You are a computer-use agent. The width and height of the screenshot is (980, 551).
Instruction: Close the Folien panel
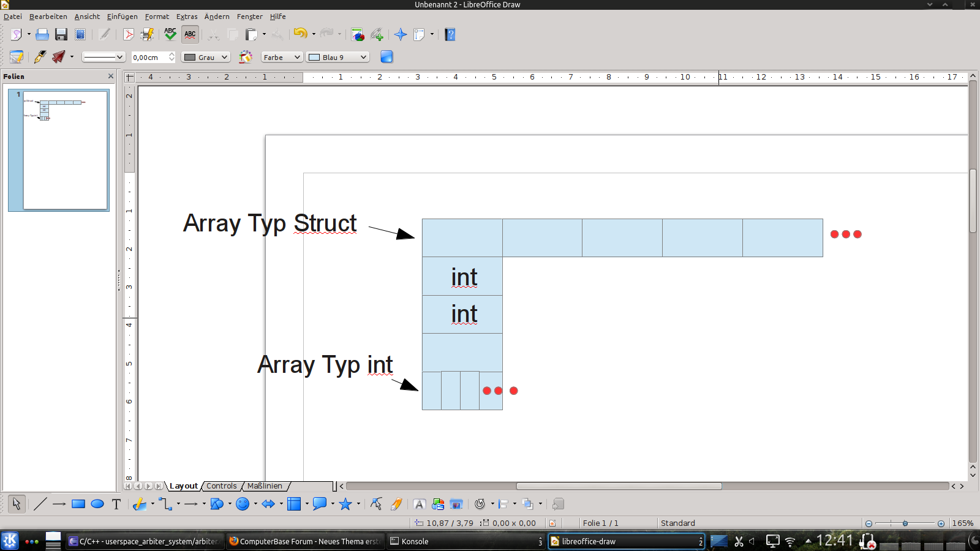coord(111,76)
